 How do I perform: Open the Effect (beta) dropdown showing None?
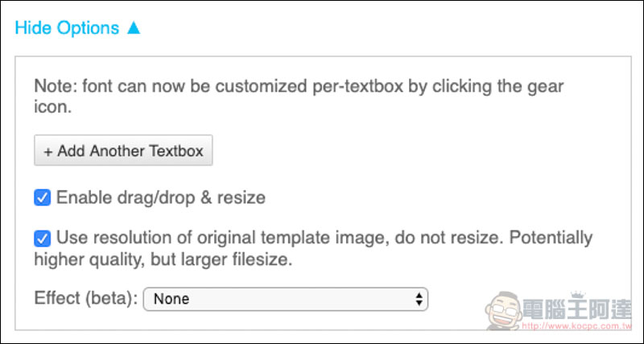(x=286, y=299)
